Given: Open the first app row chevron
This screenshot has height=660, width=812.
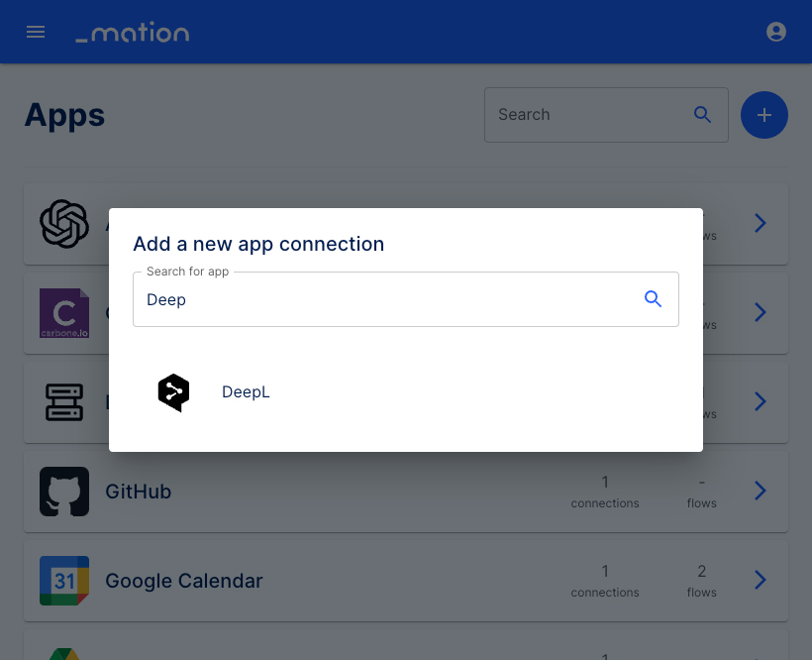Looking at the screenshot, I should [761, 223].
